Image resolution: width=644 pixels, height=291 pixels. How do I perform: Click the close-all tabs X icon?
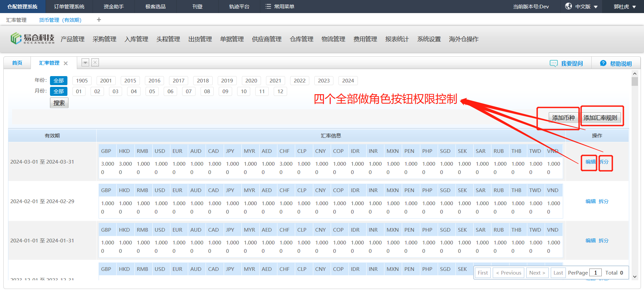(95, 62)
